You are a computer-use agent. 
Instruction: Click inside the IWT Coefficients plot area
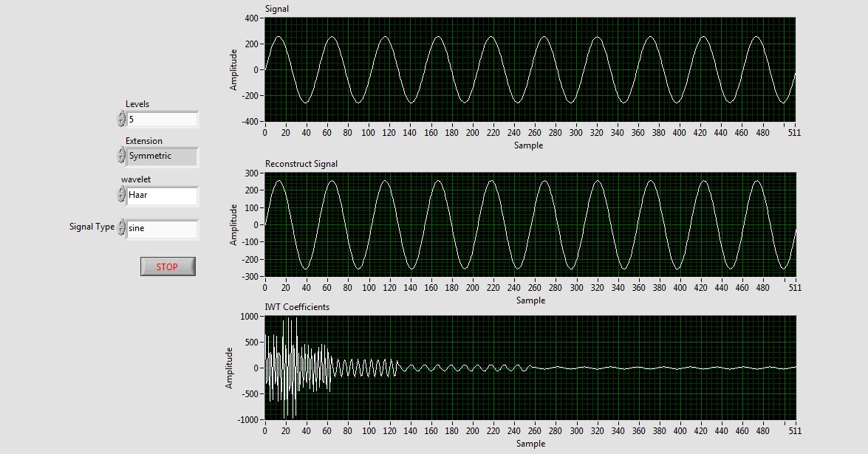point(530,368)
